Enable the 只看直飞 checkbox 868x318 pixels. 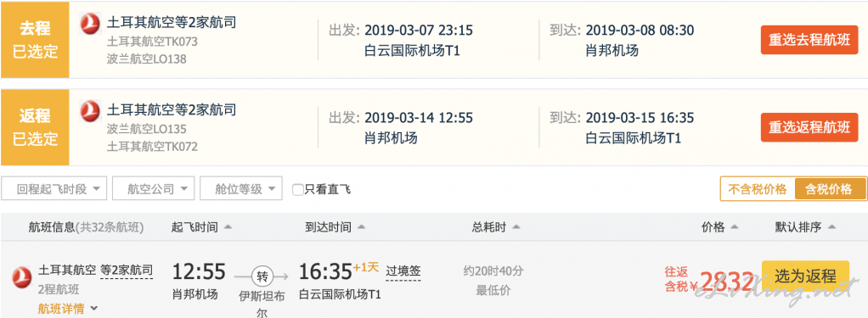(x=298, y=190)
